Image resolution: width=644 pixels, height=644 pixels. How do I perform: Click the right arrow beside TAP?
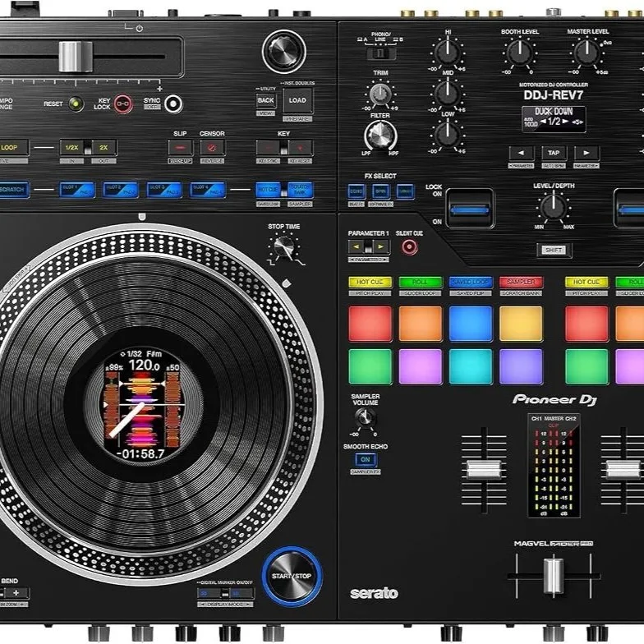coord(586,153)
